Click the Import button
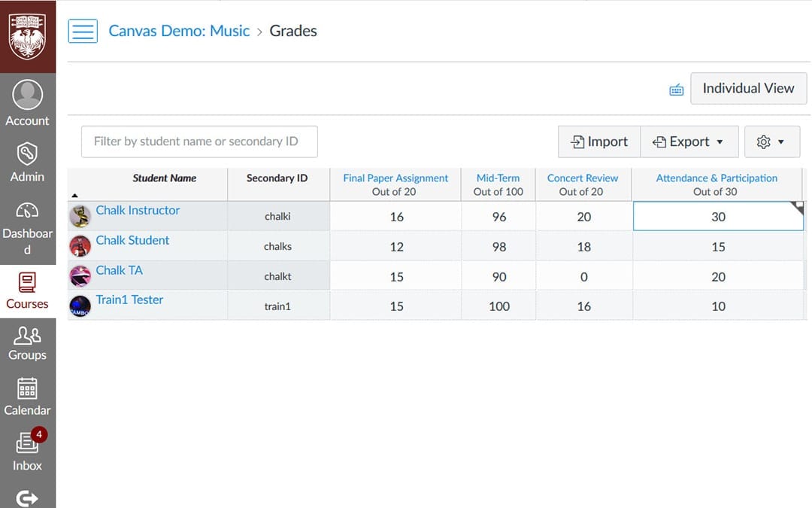The width and height of the screenshot is (812, 508). (599, 141)
